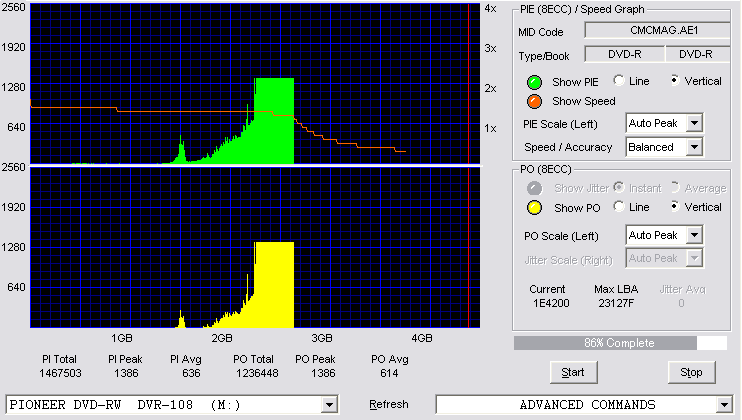
Task: Click the second DVD-R Book field
Action: [x=697, y=54]
